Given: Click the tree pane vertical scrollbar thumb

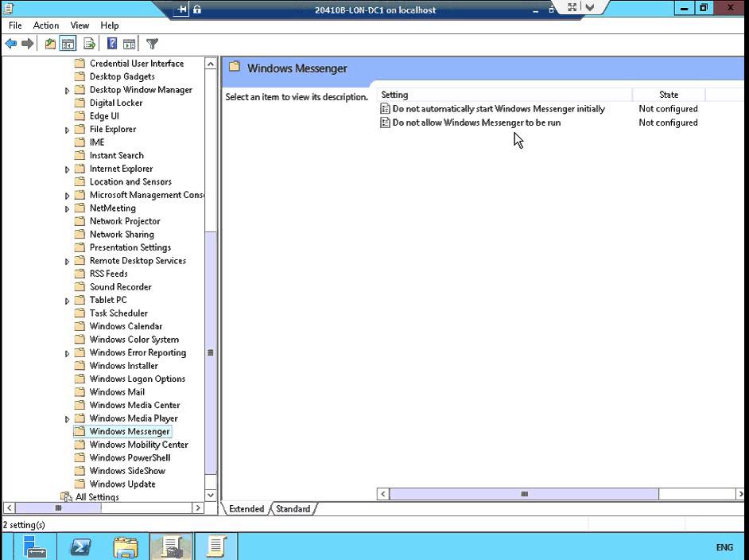Looking at the screenshot, I should coord(211,352).
